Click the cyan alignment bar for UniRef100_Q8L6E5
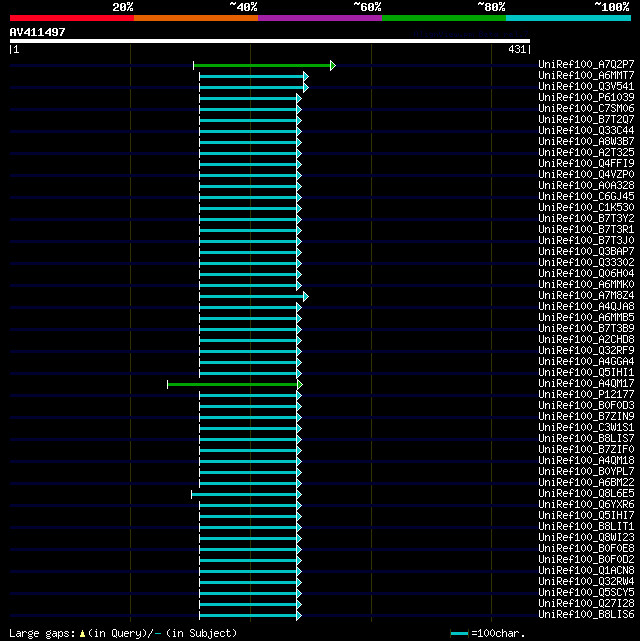 244,495
